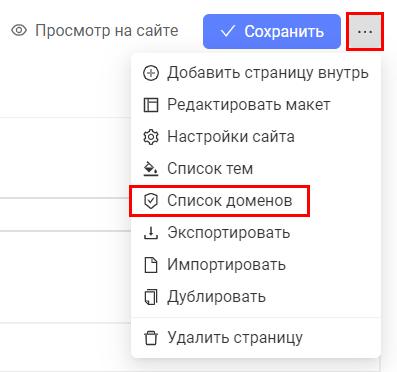This screenshot has width=397, height=372.
Task: Select Список доменов in the dropdown menu
Action: tap(256, 201)
